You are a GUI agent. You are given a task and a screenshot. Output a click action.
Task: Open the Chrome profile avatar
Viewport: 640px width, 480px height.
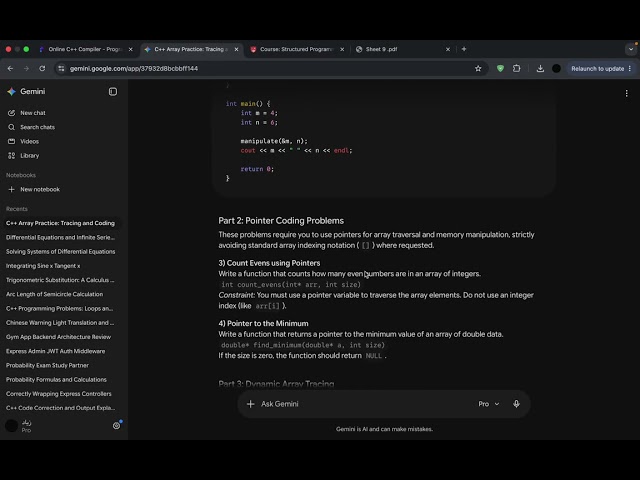[556, 69]
